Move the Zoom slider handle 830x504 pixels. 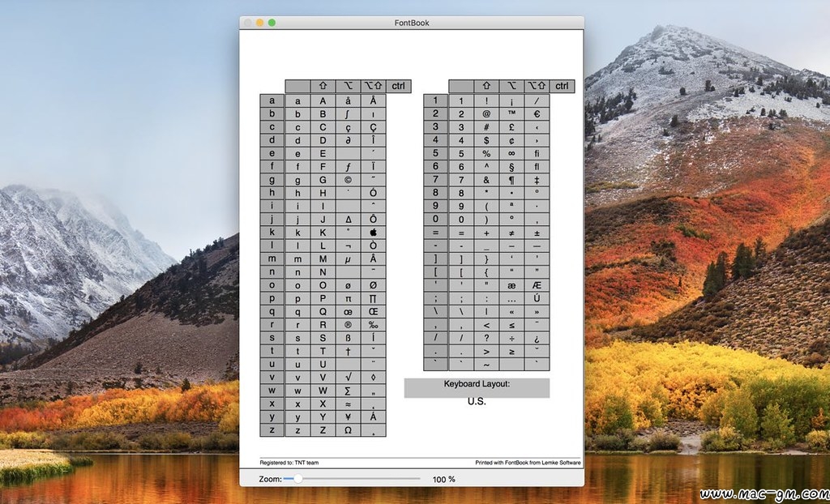click(x=298, y=479)
